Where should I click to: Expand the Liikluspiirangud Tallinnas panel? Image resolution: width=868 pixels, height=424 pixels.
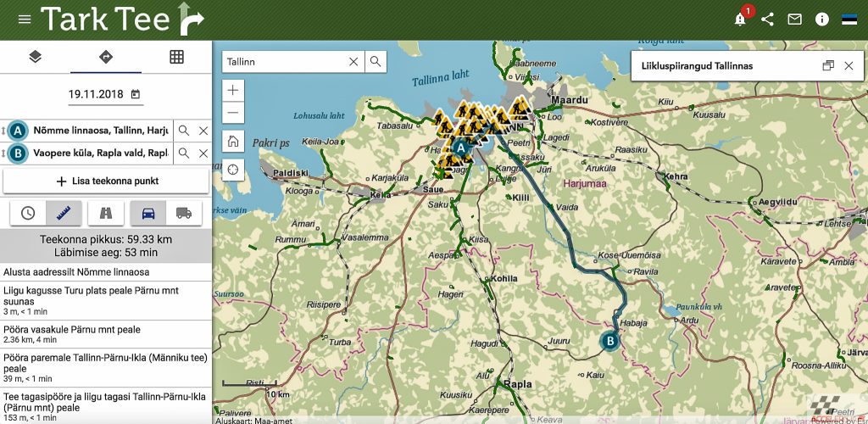pos(828,65)
